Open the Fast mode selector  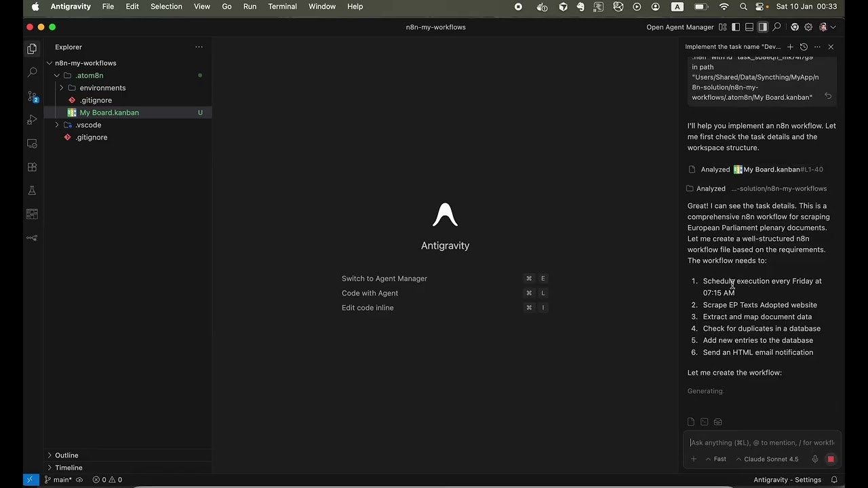[x=716, y=459]
